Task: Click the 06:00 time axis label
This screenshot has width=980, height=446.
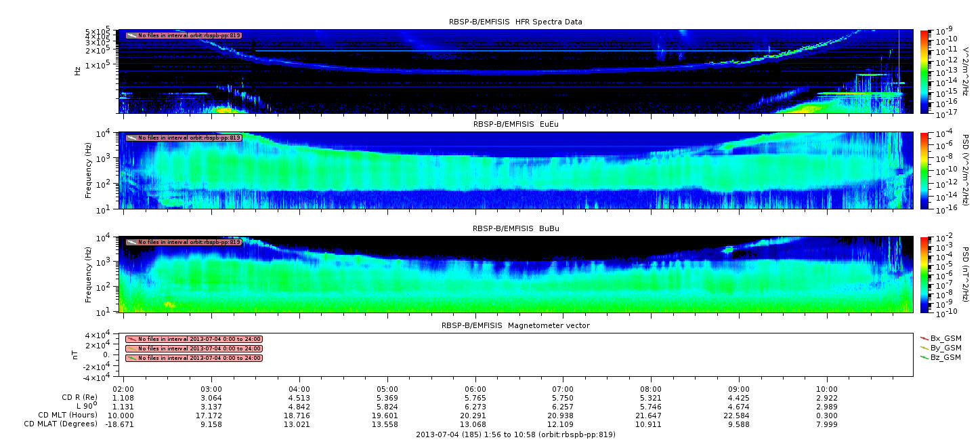Action: (x=475, y=390)
